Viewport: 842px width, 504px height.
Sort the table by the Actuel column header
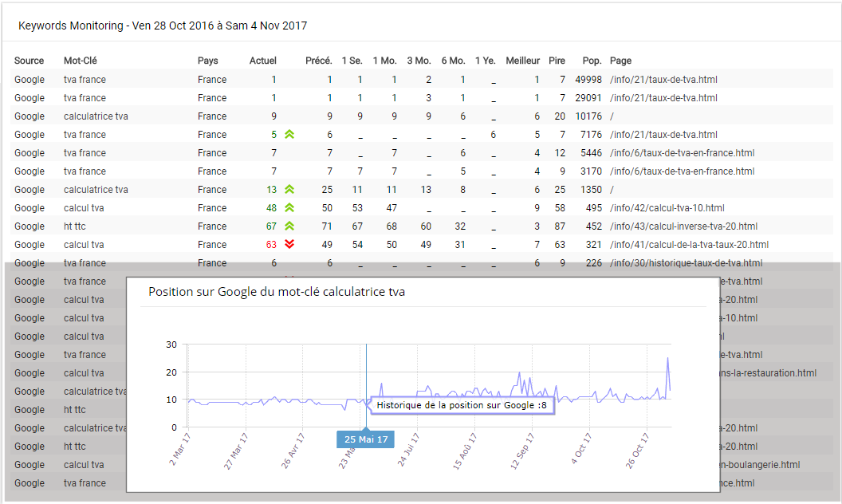(262, 60)
